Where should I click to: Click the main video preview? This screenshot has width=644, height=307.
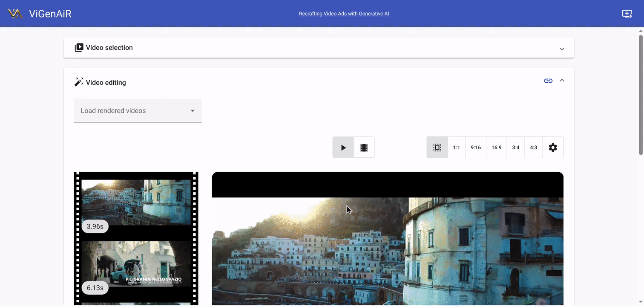[388, 239]
